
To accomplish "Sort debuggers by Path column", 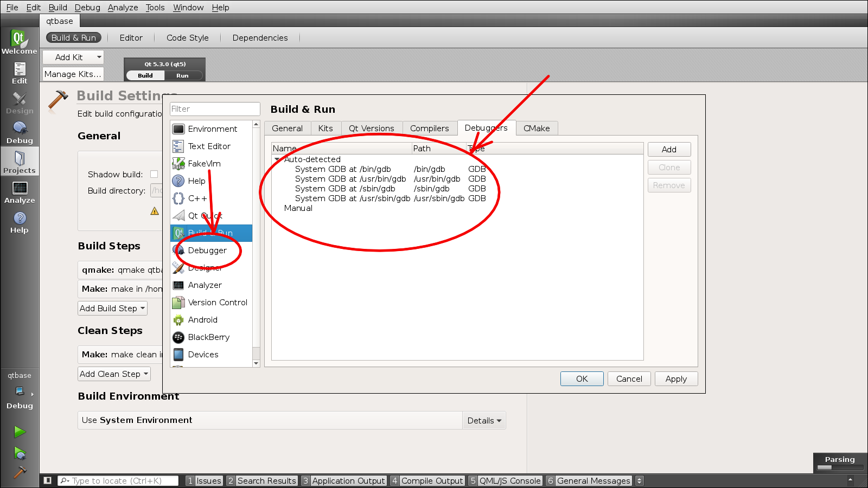I will tap(439, 149).
